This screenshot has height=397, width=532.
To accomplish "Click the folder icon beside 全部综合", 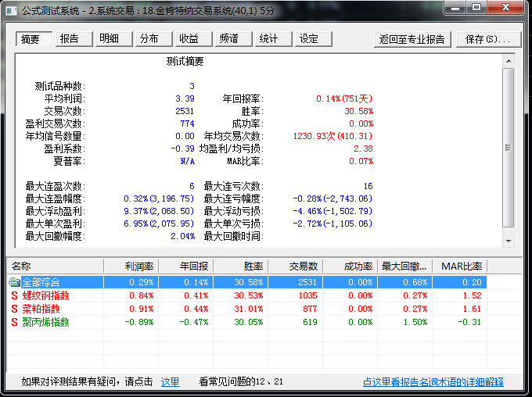I will (14, 281).
